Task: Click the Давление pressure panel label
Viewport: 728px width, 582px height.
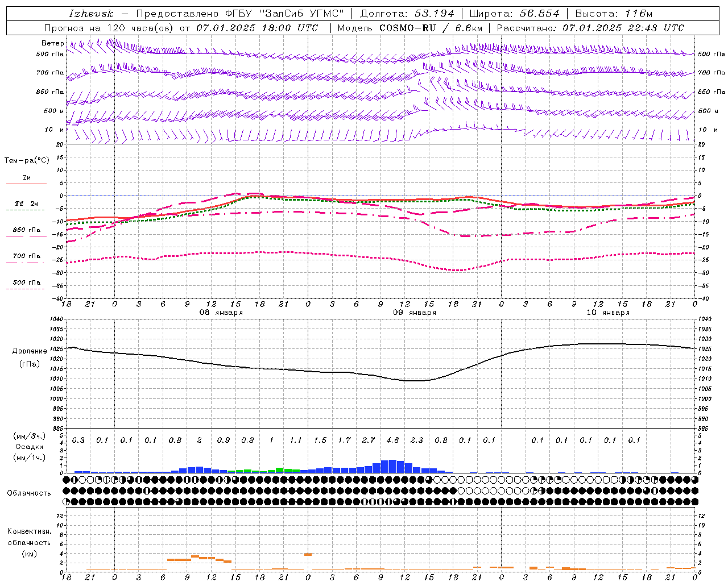Action: pos(30,351)
